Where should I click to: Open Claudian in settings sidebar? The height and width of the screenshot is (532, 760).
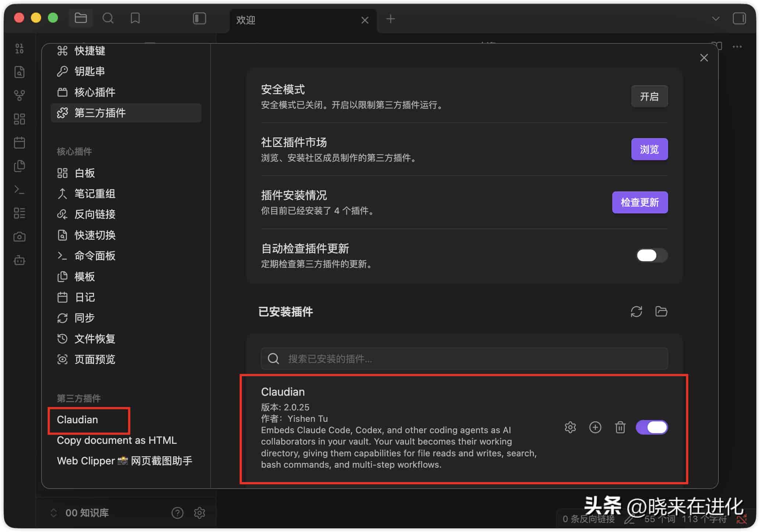(78, 420)
